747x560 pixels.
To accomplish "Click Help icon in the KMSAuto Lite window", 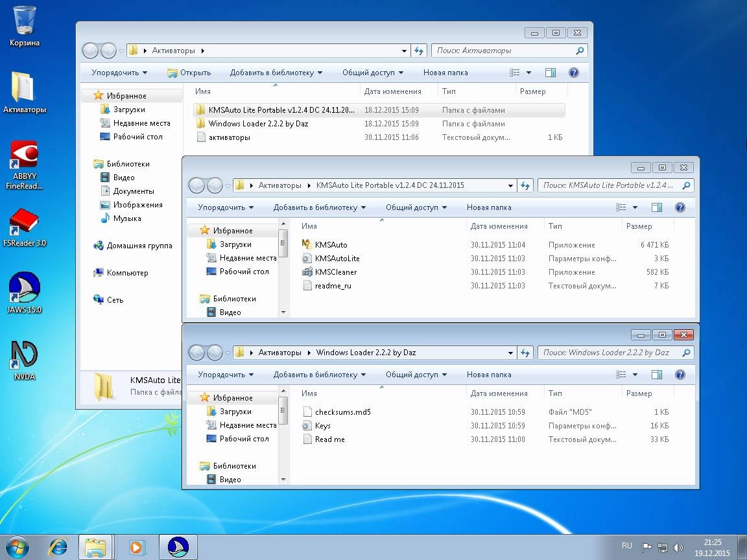I will coord(680,207).
